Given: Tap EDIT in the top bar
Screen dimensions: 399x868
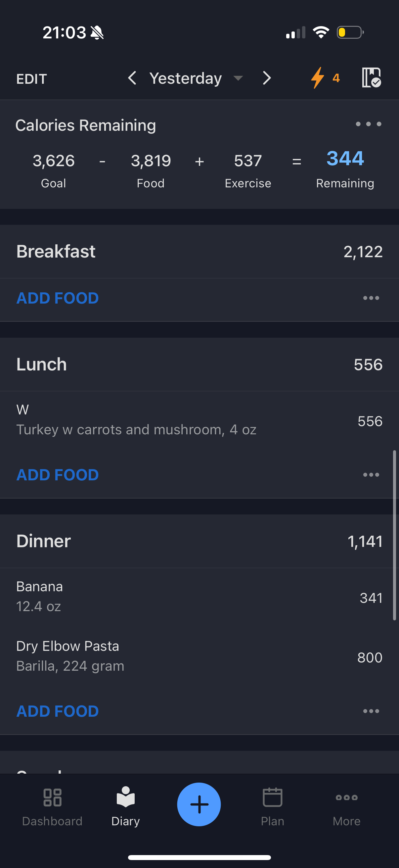Looking at the screenshot, I should tap(32, 79).
